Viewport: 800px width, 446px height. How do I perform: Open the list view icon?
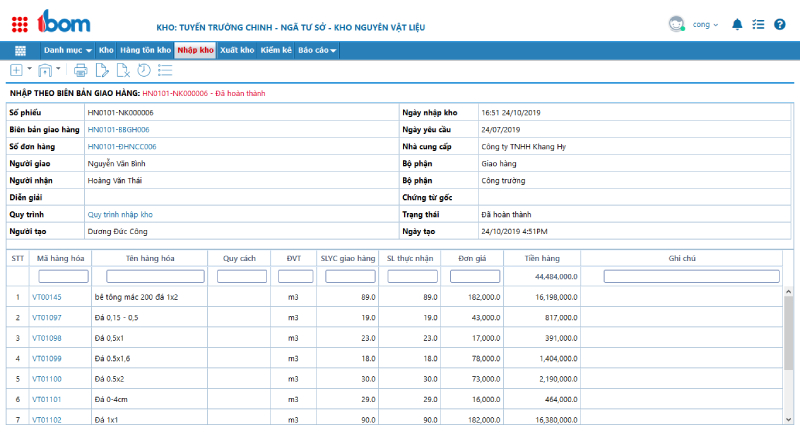point(165,70)
